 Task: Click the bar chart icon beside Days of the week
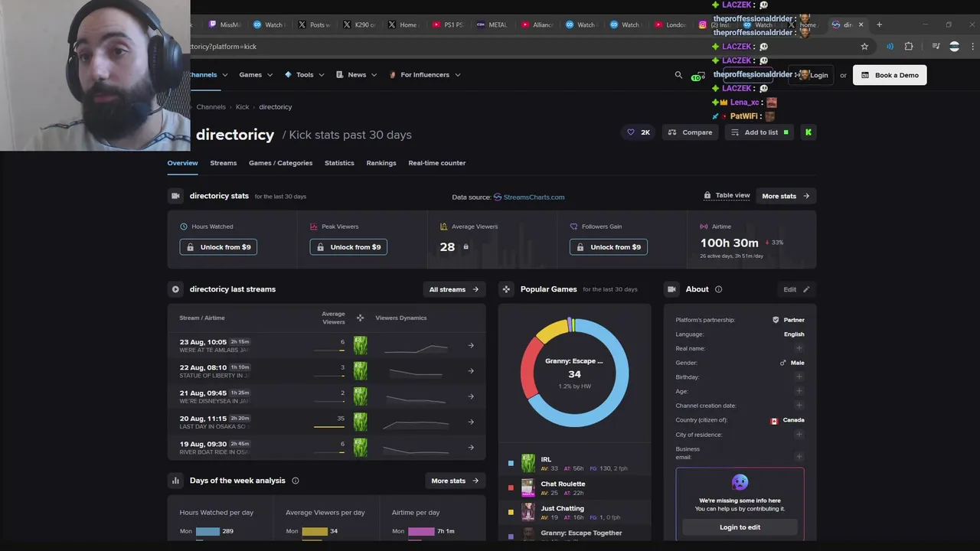pos(175,481)
